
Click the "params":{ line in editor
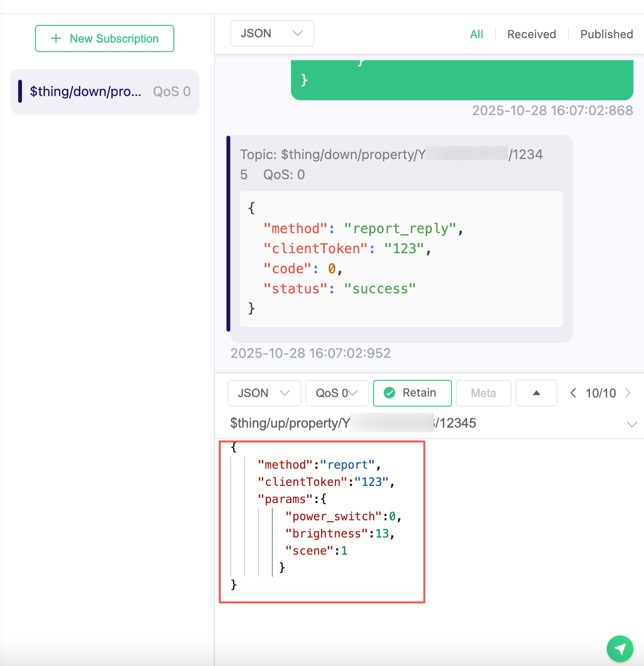[292, 499]
